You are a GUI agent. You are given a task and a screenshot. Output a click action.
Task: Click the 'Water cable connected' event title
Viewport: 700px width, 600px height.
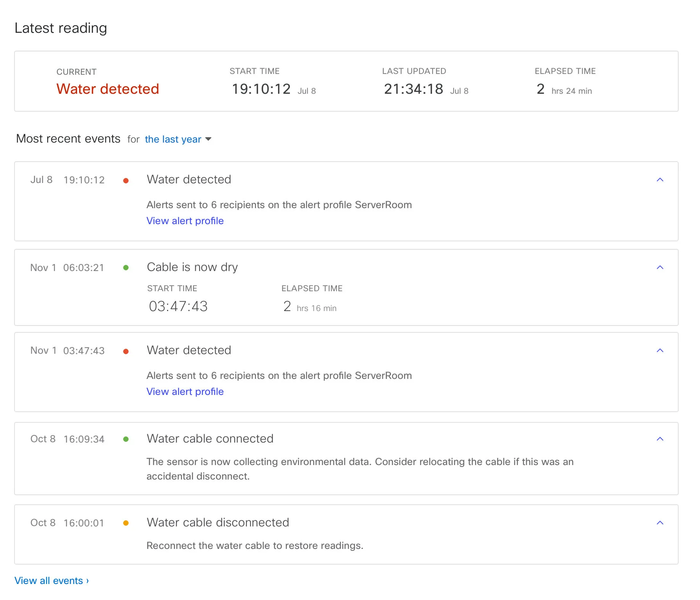[210, 438]
